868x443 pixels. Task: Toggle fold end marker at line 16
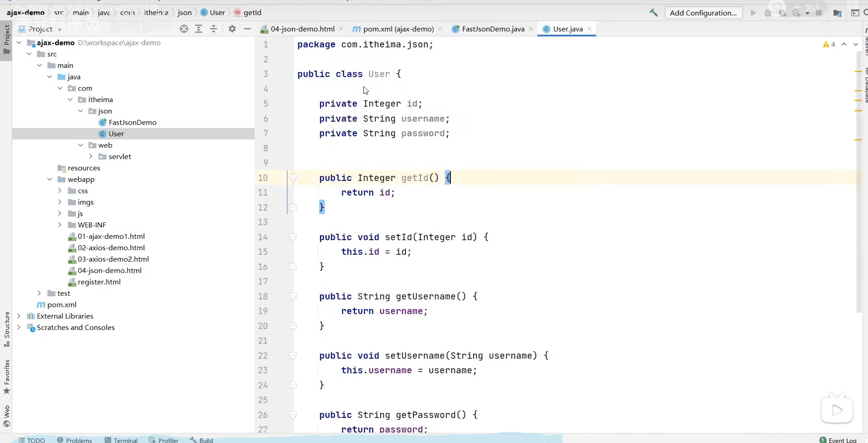click(293, 267)
